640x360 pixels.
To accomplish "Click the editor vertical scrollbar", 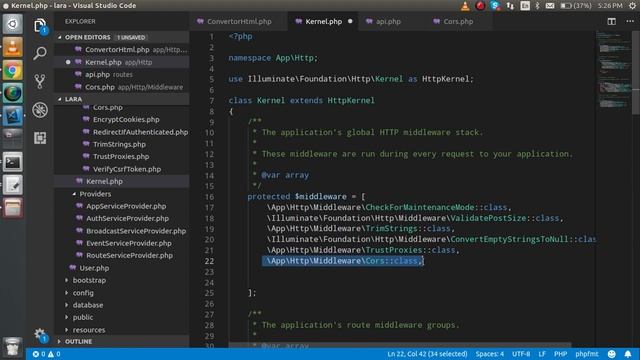I will tap(636, 73).
